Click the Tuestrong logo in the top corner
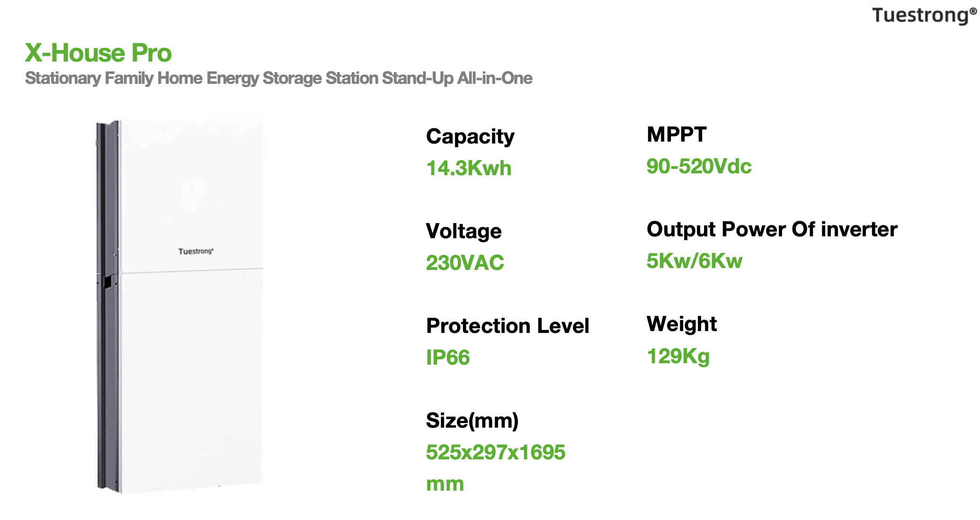The width and height of the screenshot is (980, 520). point(924,15)
